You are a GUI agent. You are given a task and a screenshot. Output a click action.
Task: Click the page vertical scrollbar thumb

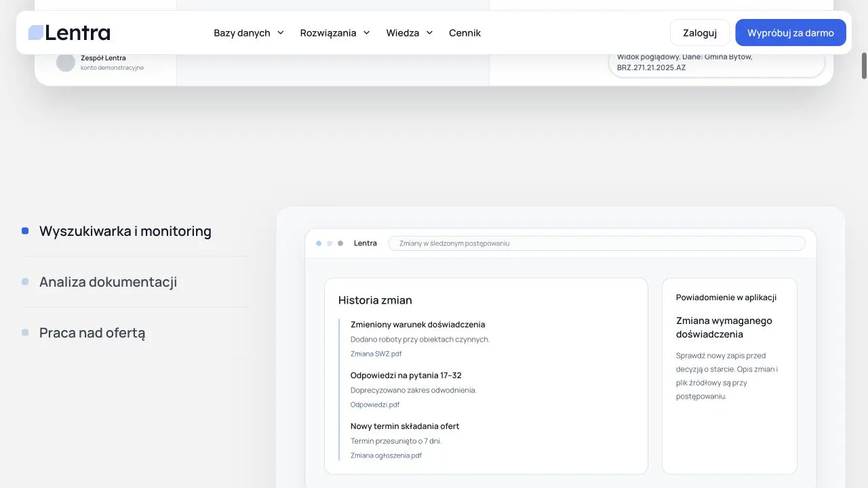click(864, 66)
